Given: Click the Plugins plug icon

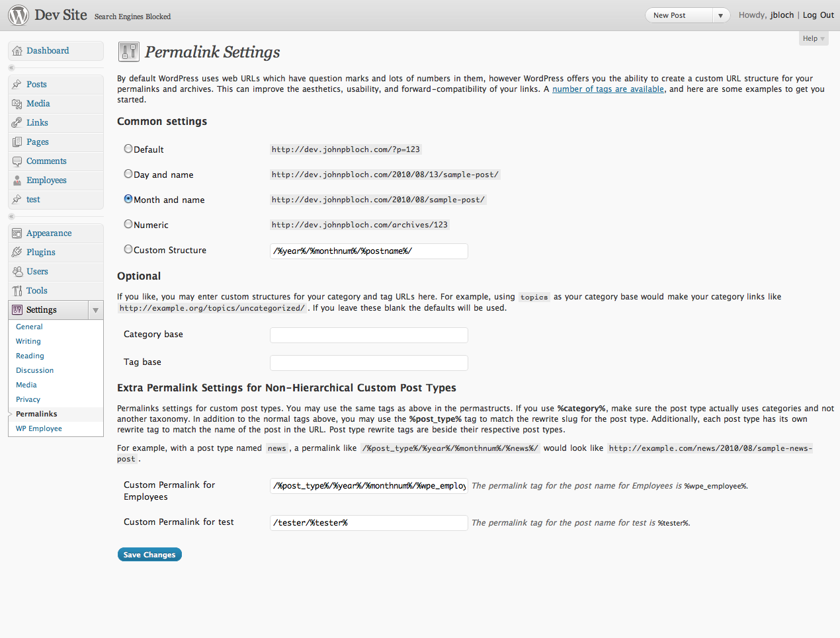Looking at the screenshot, I should click(17, 253).
